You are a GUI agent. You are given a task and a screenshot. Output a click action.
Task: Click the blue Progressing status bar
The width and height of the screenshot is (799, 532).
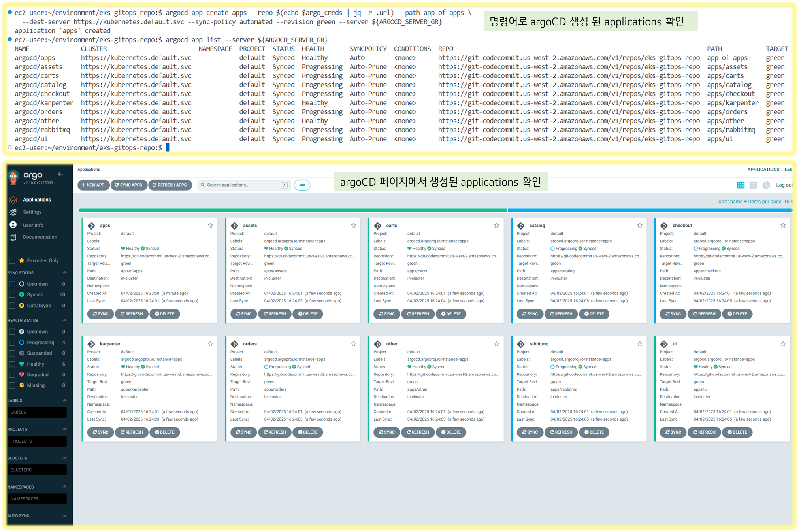tap(650, 210)
